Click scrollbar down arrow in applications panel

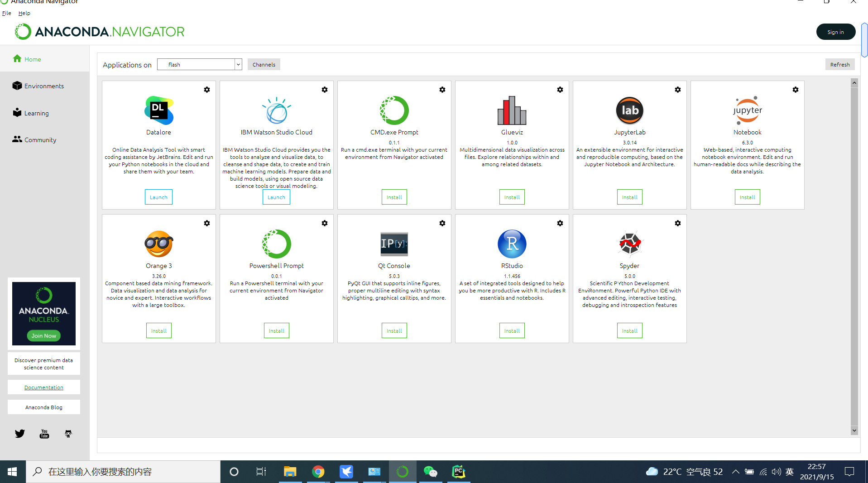pos(854,431)
